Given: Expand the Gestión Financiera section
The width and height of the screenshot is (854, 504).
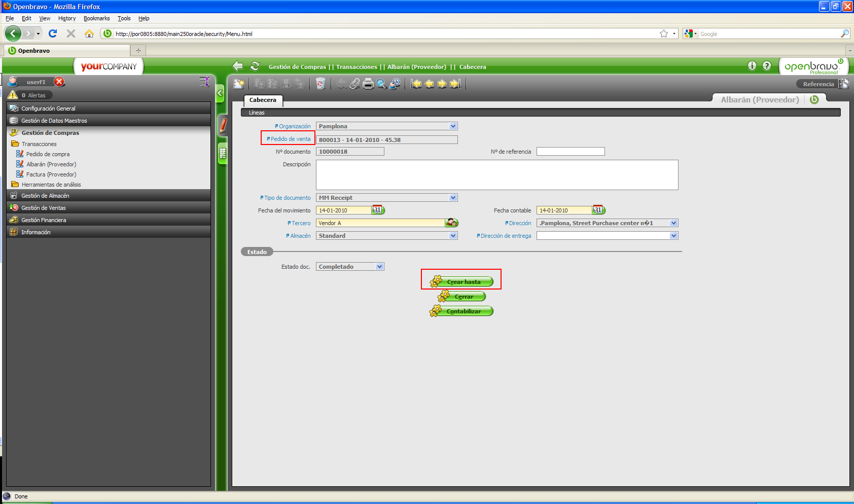Looking at the screenshot, I should point(109,220).
